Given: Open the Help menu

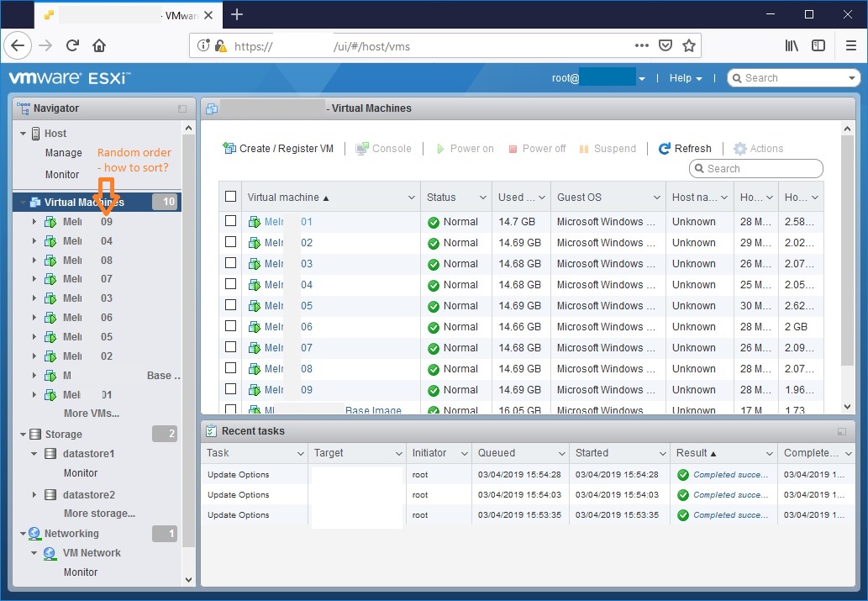Looking at the screenshot, I should [686, 78].
